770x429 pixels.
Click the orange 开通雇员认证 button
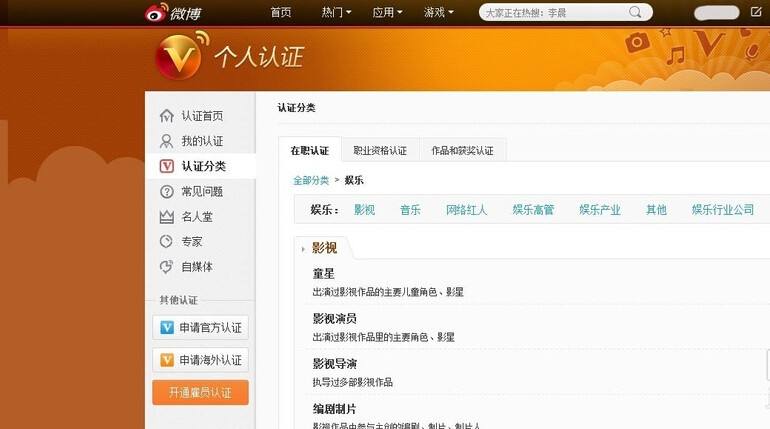click(x=200, y=393)
